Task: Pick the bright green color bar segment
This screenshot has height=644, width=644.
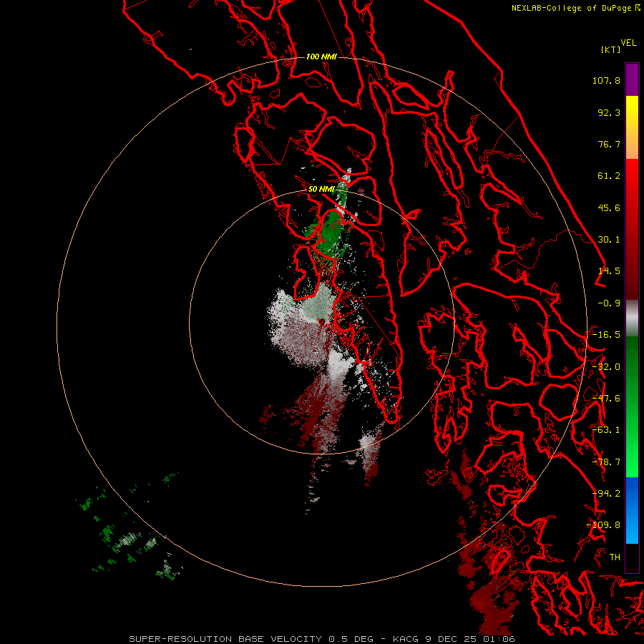Action: (x=632, y=406)
